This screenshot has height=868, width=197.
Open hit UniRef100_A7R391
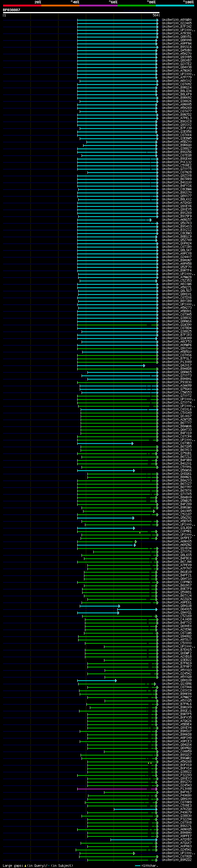[176, 33]
